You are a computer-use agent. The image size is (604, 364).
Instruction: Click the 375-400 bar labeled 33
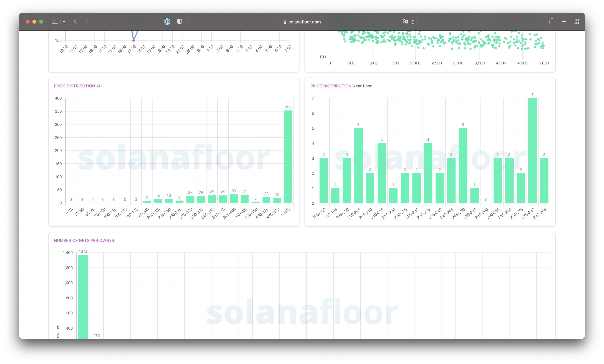click(x=234, y=199)
